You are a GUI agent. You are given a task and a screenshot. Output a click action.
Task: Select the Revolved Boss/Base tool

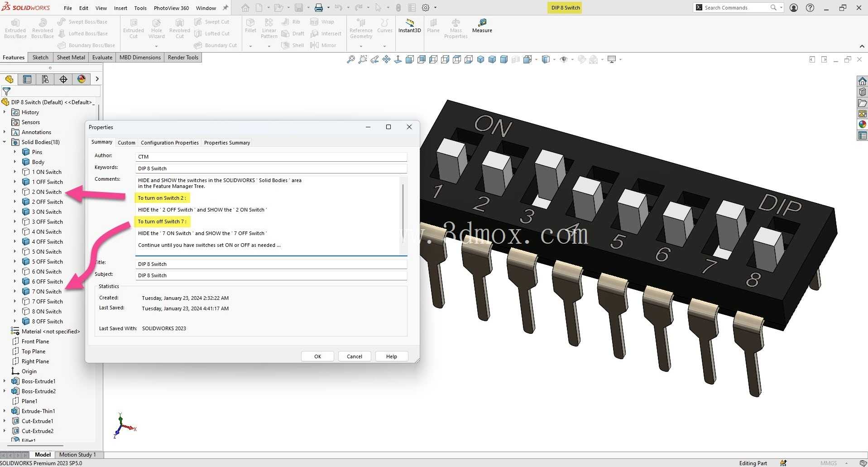43,29
